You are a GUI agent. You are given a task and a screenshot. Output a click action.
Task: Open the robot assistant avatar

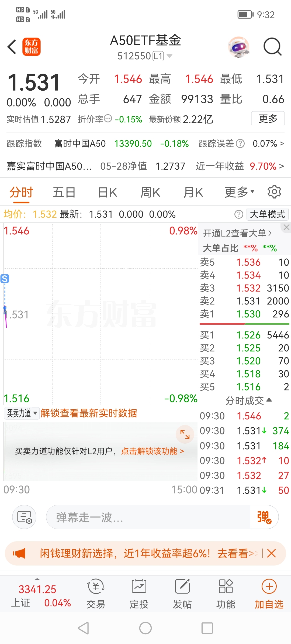[x=238, y=47]
